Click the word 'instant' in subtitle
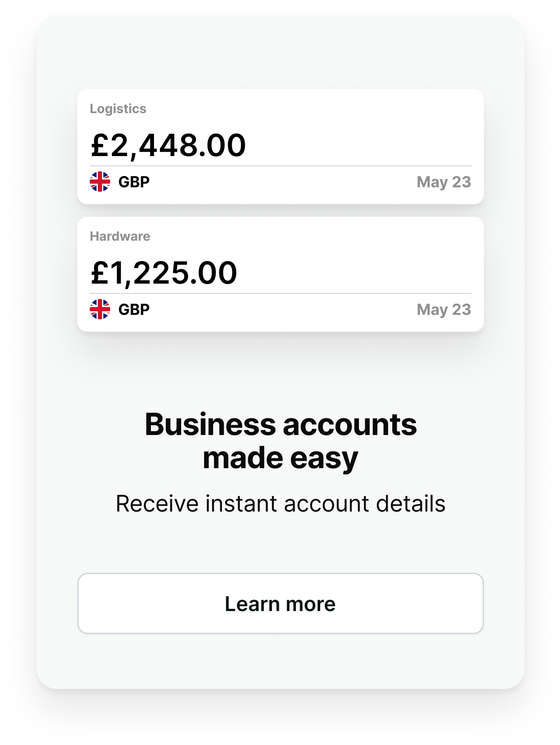Image resolution: width=560 pixels, height=745 pixels. (x=242, y=504)
